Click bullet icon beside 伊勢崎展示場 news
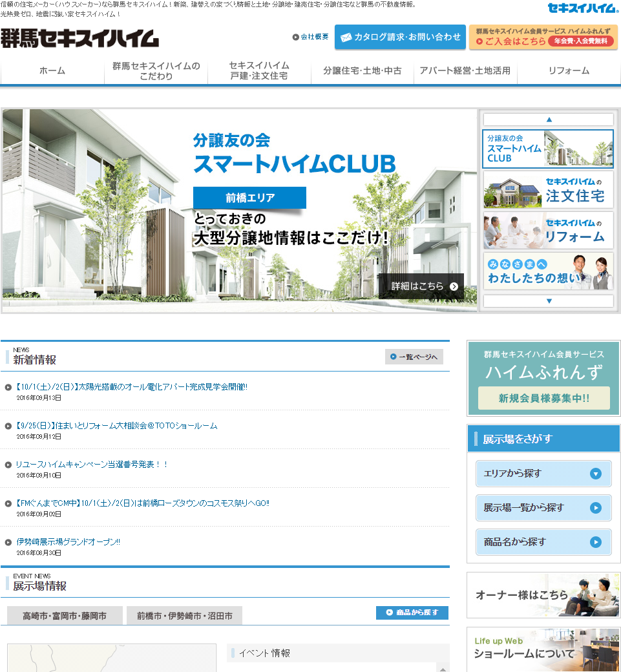Viewport: 621px width, 672px height. click(8, 542)
